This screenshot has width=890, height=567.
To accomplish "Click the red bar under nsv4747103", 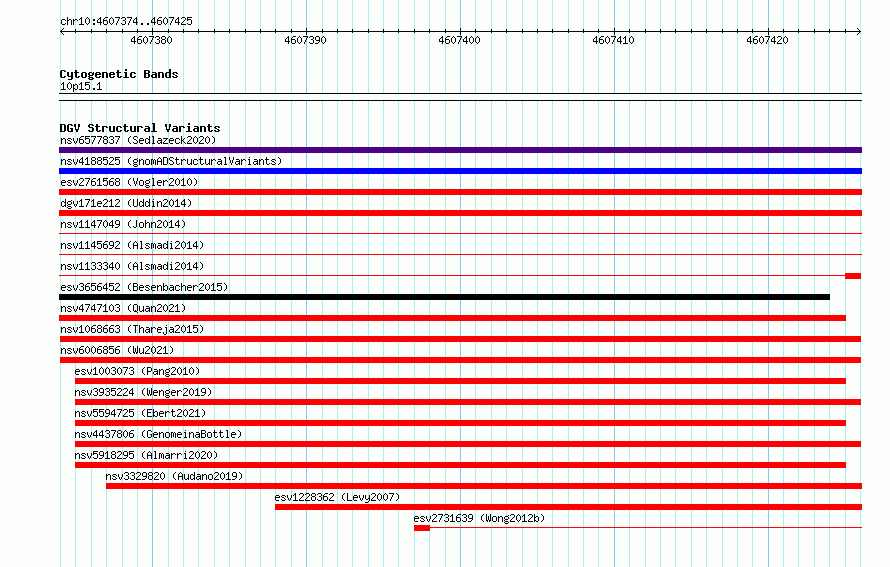I will tap(452, 318).
